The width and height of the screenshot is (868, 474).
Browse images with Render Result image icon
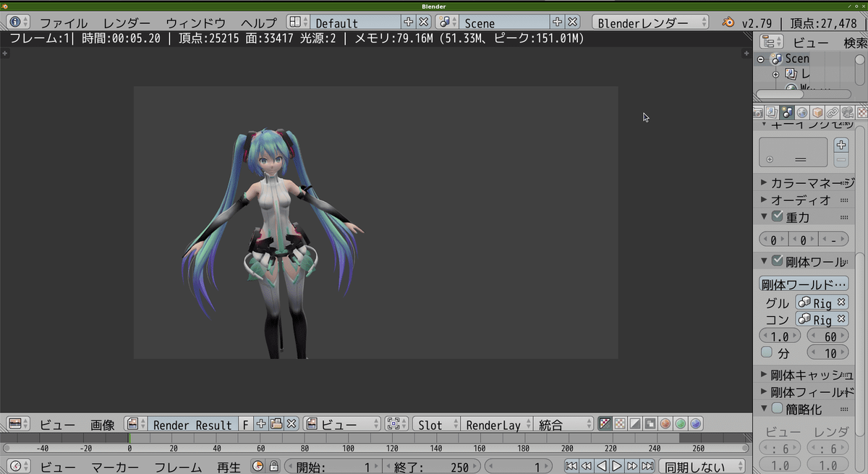point(135,425)
